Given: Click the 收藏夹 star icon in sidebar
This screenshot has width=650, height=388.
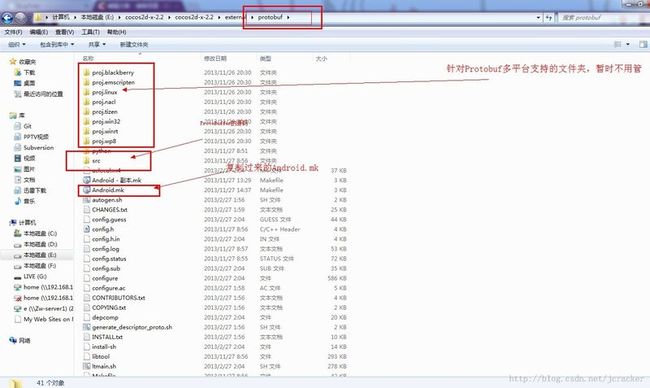Looking at the screenshot, I should click(13, 62).
